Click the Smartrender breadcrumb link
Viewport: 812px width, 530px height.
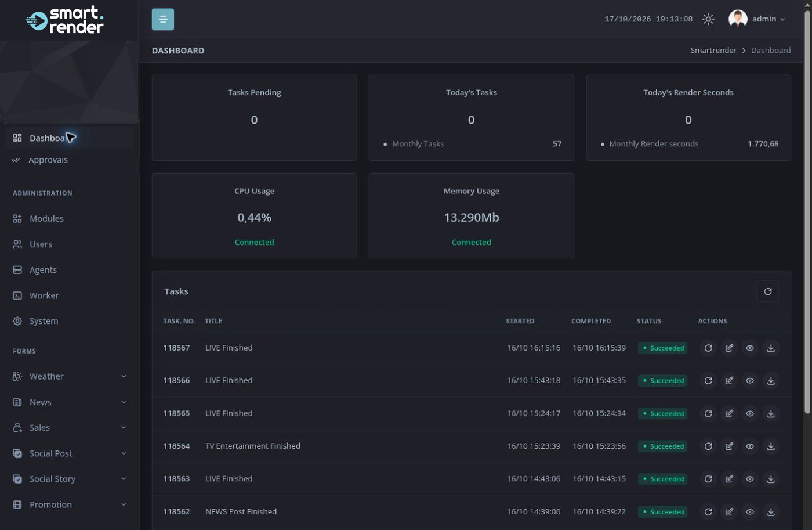pos(713,51)
